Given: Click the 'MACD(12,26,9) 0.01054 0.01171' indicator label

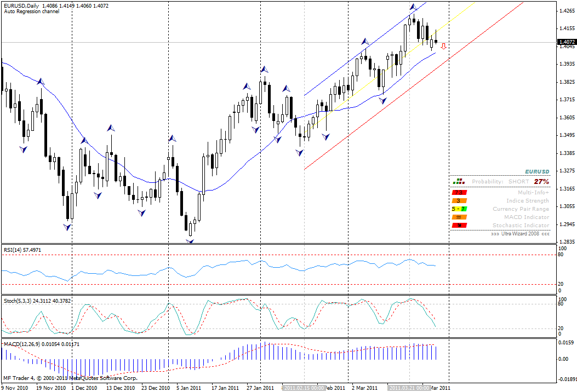Looking at the screenshot, I should tap(41, 344).
